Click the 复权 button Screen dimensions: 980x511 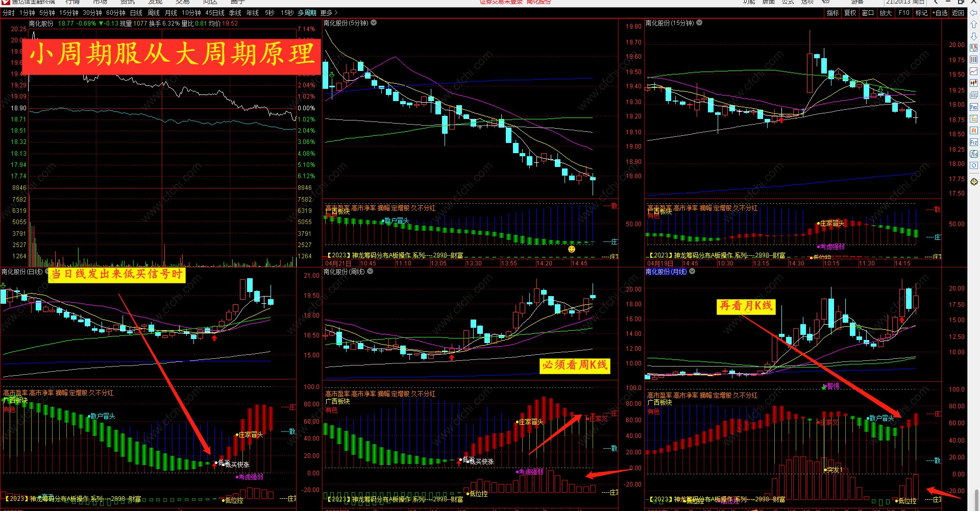click(x=850, y=13)
